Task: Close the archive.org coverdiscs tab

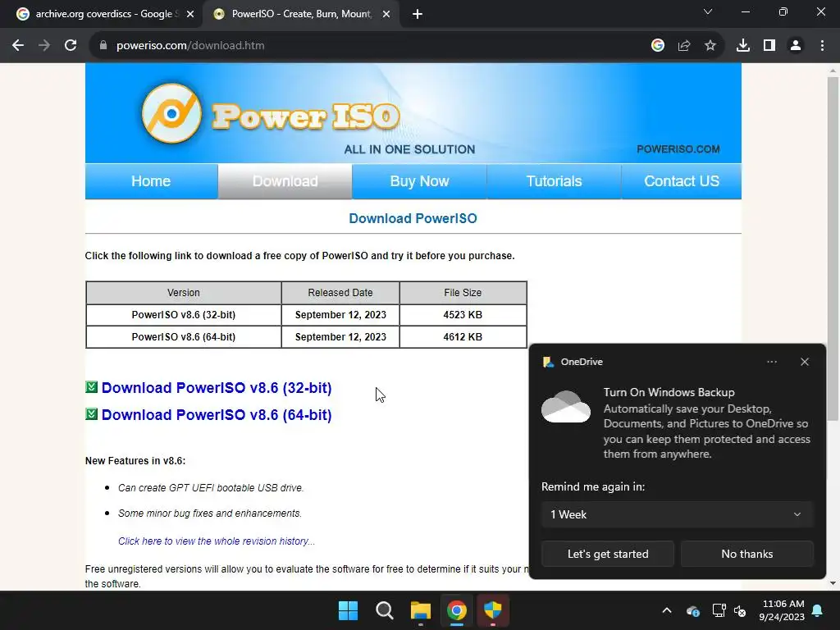Action: click(190, 14)
